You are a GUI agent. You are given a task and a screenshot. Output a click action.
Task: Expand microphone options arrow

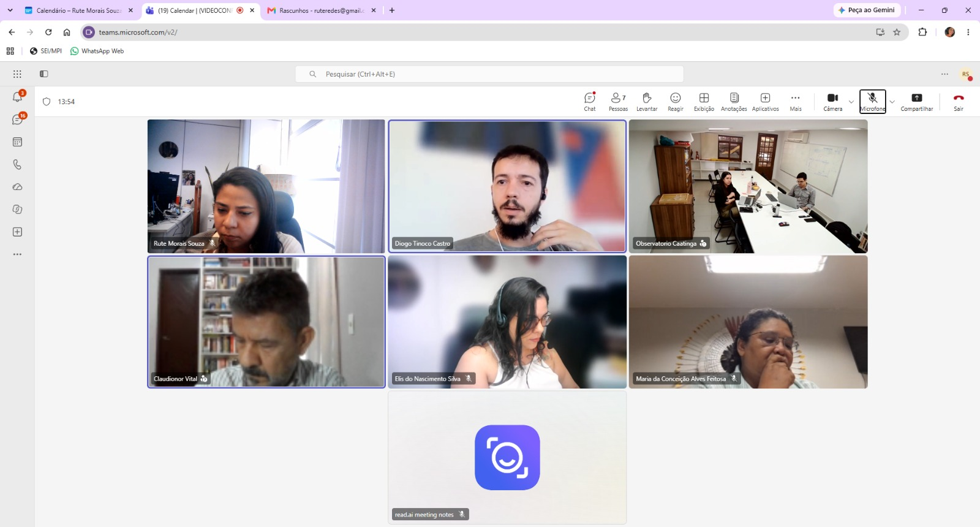[x=892, y=102]
